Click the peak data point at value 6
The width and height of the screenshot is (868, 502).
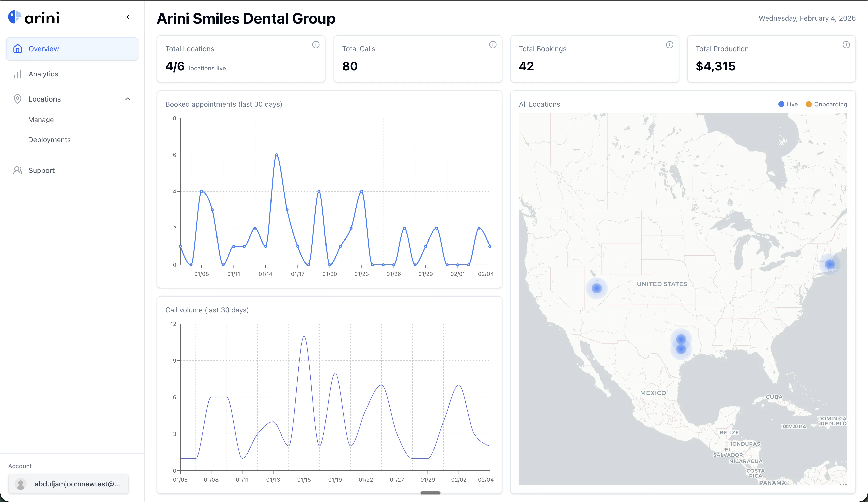point(276,155)
